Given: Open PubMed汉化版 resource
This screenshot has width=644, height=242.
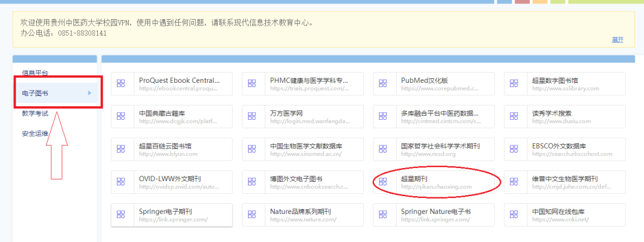Looking at the screenshot, I should click(x=434, y=84).
